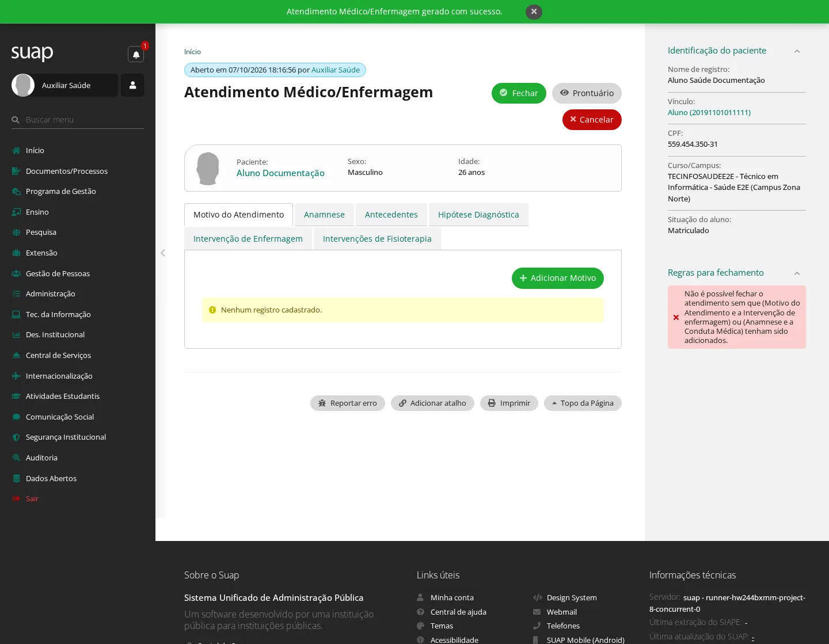The image size is (829, 644).
Task: Click the Extensão sidebar icon
Action: pos(16,253)
